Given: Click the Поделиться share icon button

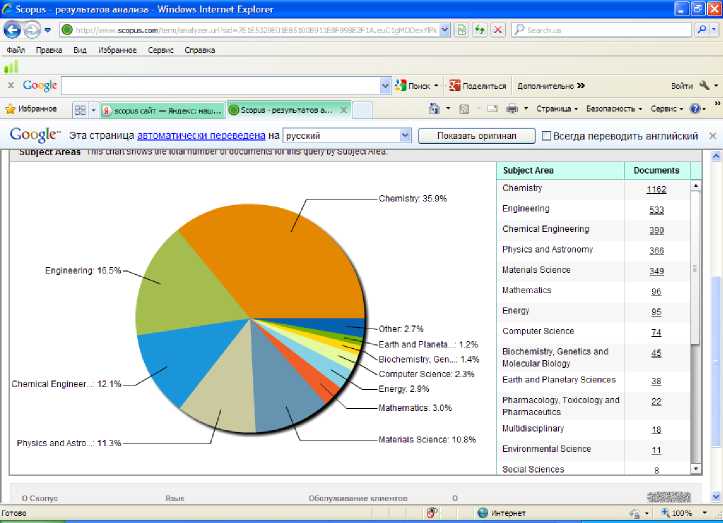Looking at the screenshot, I should pyautogui.click(x=478, y=86).
